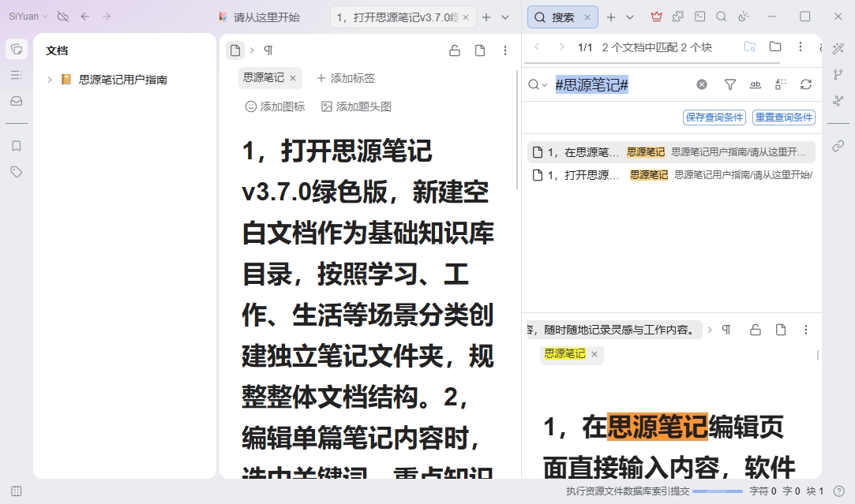Image resolution: width=855 pixels, height=504 pixels.
Task: Select search result 1,在思源笔…
Action: [x=671, y=152]
